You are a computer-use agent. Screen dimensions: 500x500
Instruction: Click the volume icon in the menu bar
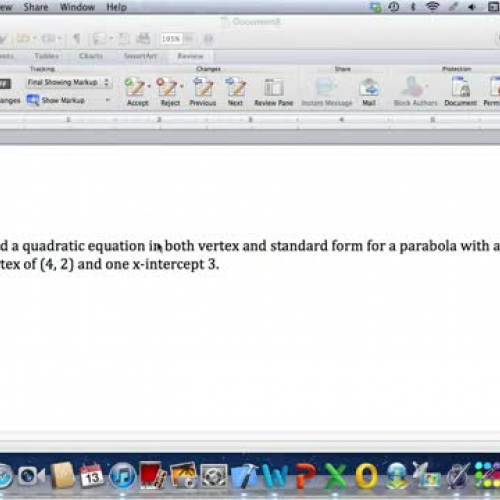[x=472, y=7]
